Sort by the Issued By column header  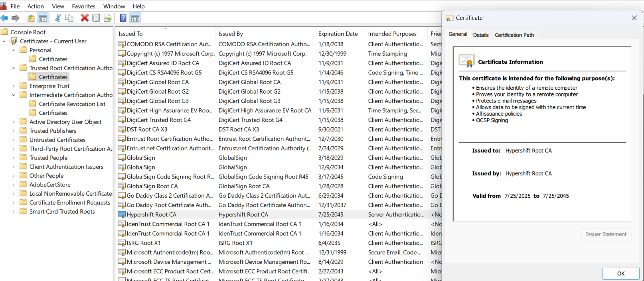coord(265,34)
